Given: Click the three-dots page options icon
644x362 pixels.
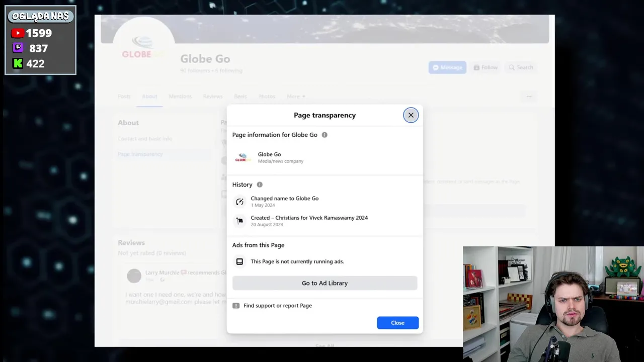Looking at the screenshot, I should point(529,97).
